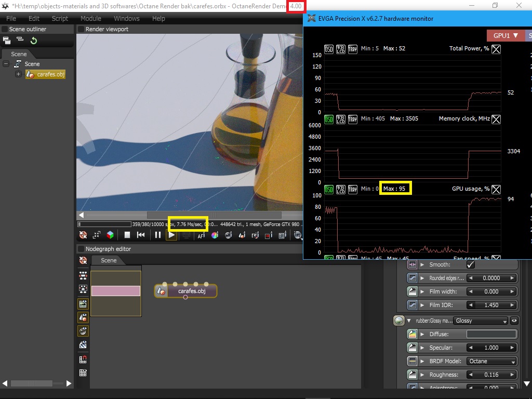Open the Windows menu
This screenshot has width=532, height=399.
click(x=127, y=18)
